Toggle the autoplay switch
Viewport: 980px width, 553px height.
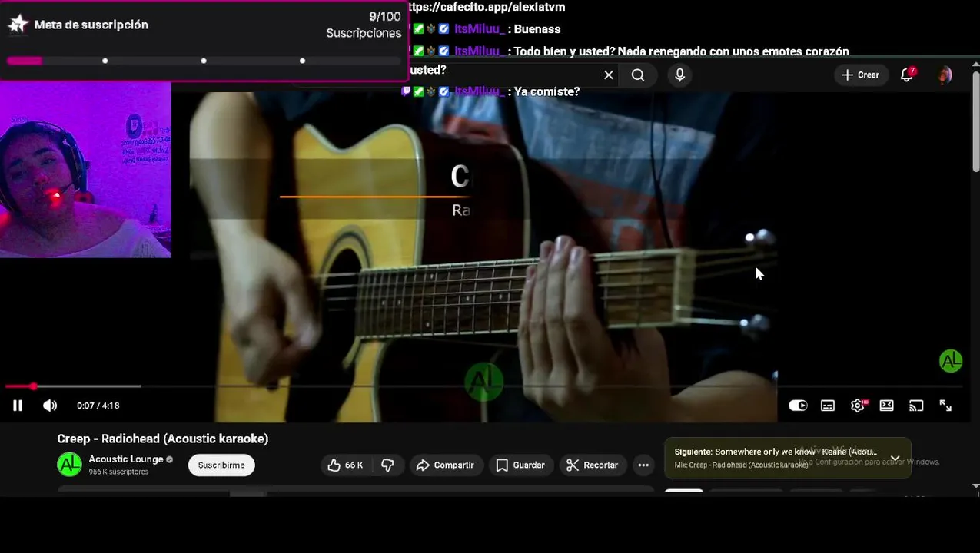coord(798,406)
